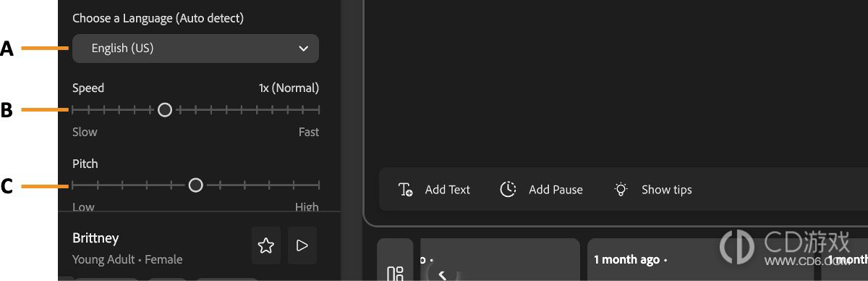Click the Add Pause clock icon

(509, 190)
